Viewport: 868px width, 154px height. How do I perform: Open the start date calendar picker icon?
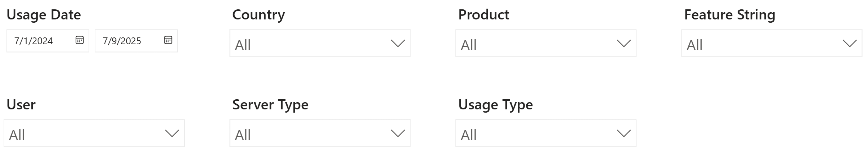pyautogui.click(x=80, y=40)
